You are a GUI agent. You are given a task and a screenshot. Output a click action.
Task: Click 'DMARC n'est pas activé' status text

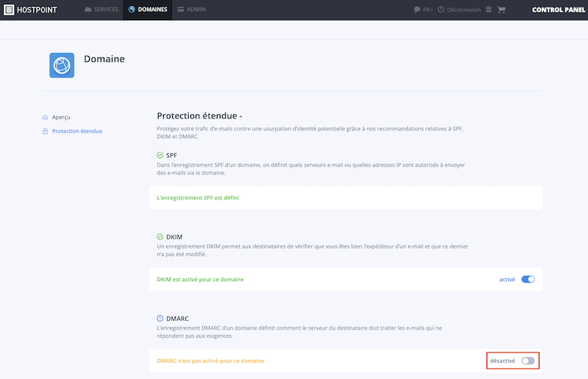click(210, 361)
